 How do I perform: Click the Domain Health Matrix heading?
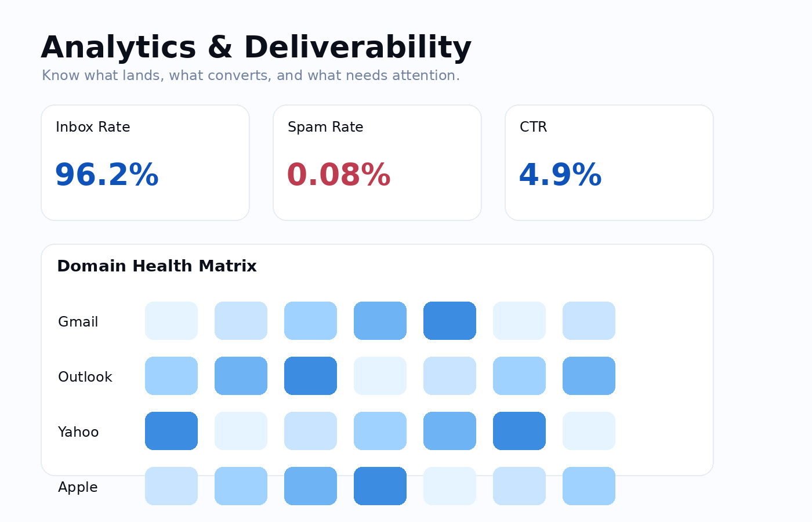click(x=157, y=266)
